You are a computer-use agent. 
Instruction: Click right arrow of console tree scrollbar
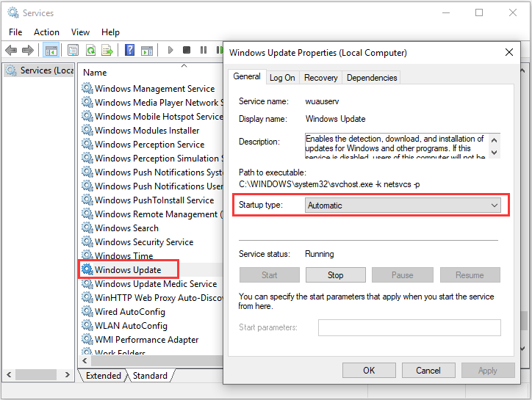tap(67, 374)
